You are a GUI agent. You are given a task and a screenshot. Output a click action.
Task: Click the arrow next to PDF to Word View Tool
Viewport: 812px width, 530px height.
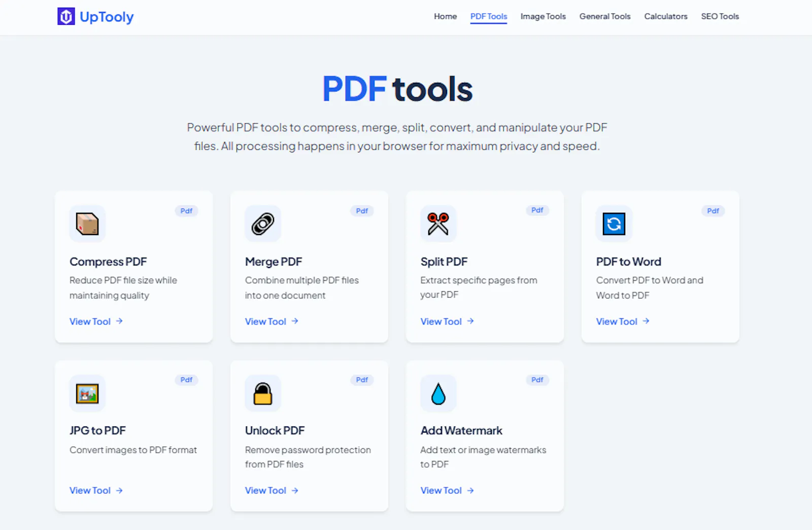click(x=646, y=321)
